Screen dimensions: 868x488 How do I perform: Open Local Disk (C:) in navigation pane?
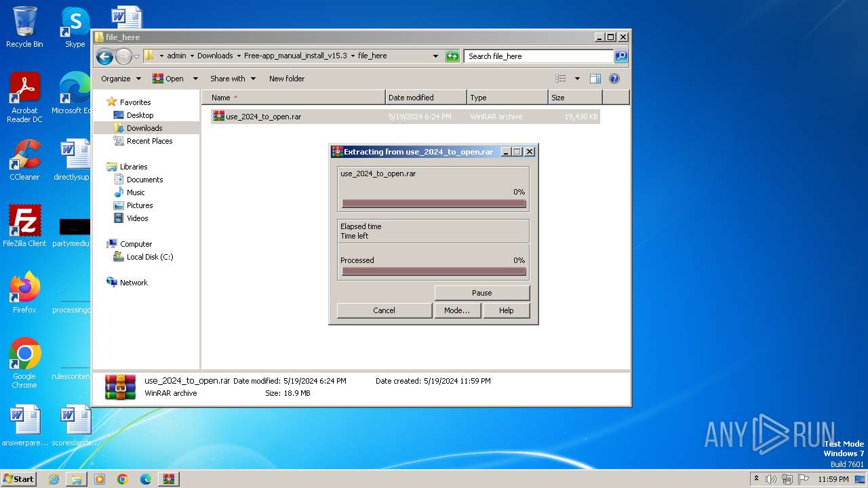[150, 257]
